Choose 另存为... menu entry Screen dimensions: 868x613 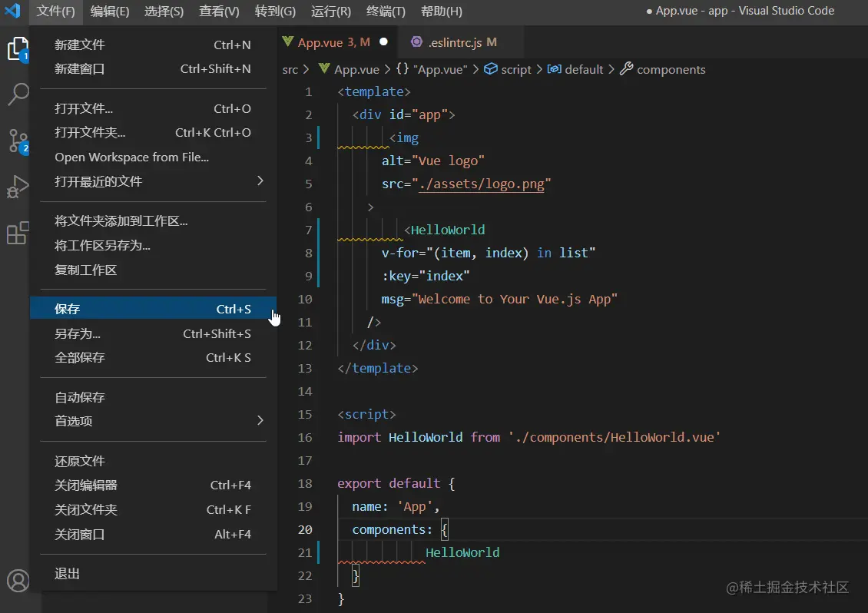tap(154, 333)
